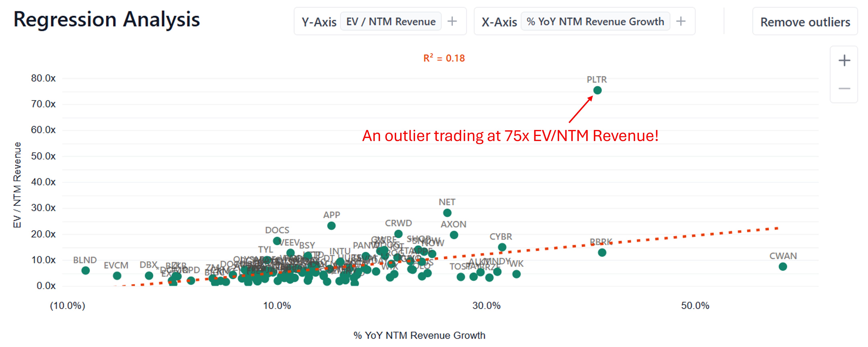Add another X-Axis metric with plus icon
Viewport: 868px width, 347px height.
[x=681, y=21]
